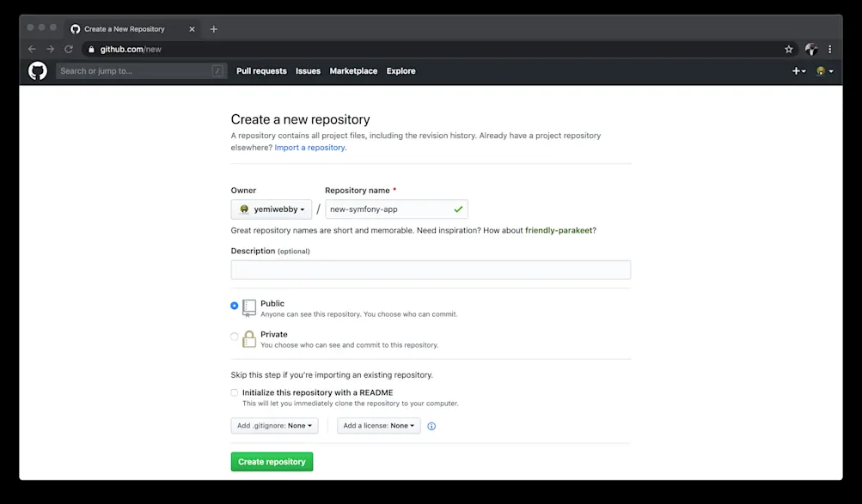
Task: Follow the Import a repository link
Action: (309, 147)
